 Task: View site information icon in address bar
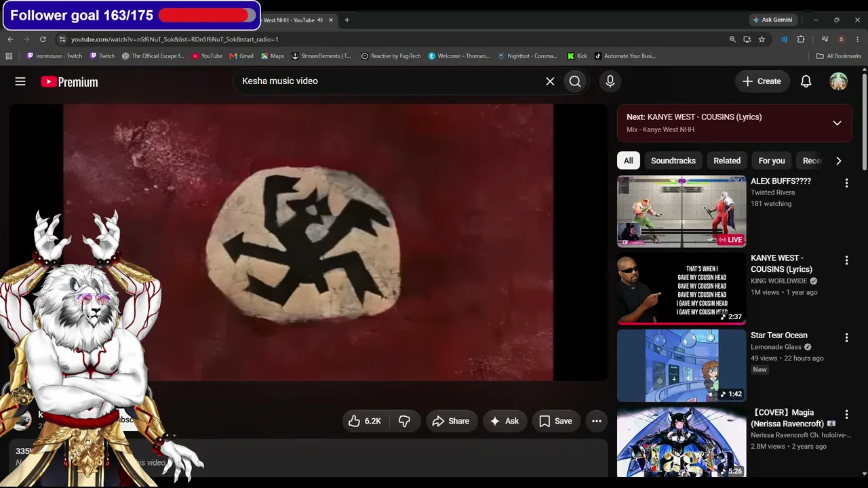tap(62, 39)
